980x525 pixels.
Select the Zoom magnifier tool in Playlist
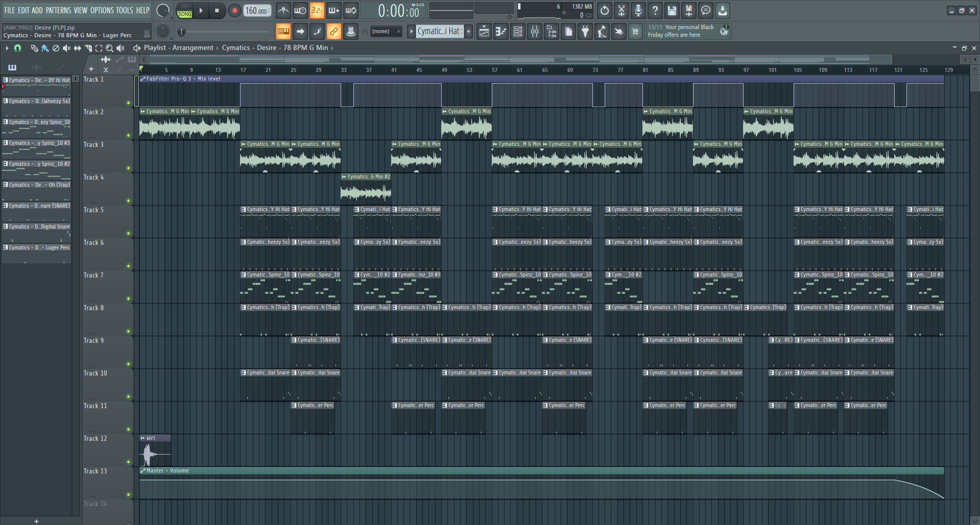click(x=109, y=48)
